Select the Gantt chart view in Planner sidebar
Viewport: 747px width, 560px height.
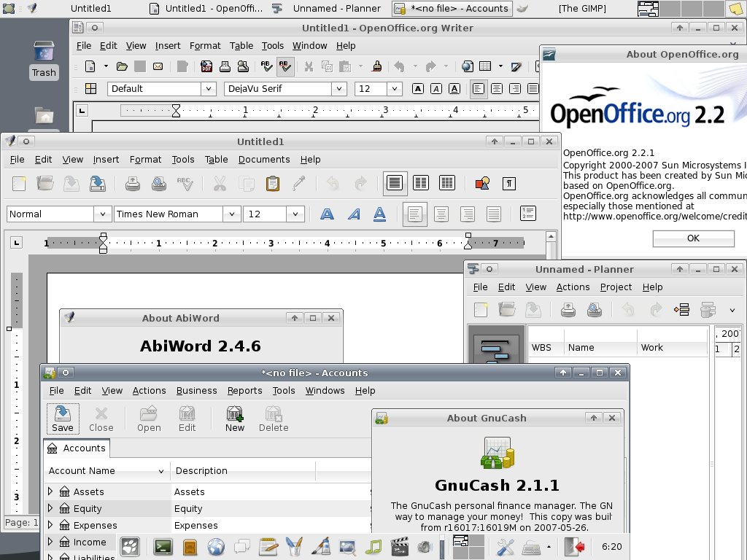pos(496,350)
